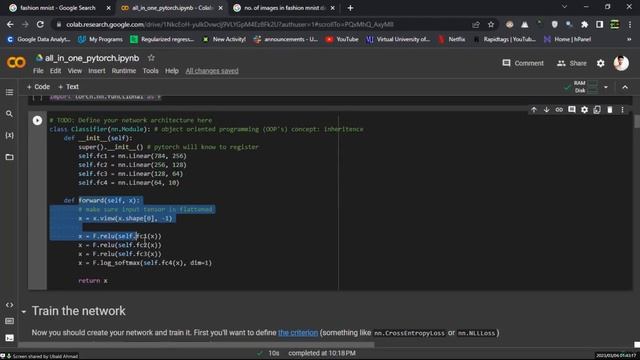Reload the browser page
640x360 pixels.
pyautogui.click(x=40, y=24)
